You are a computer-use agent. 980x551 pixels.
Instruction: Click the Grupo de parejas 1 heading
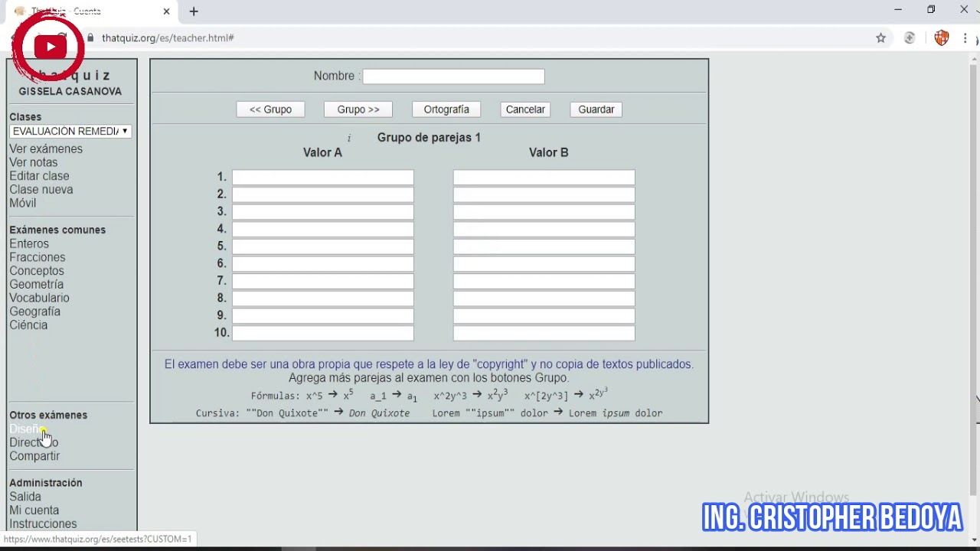tap(429, 138)
